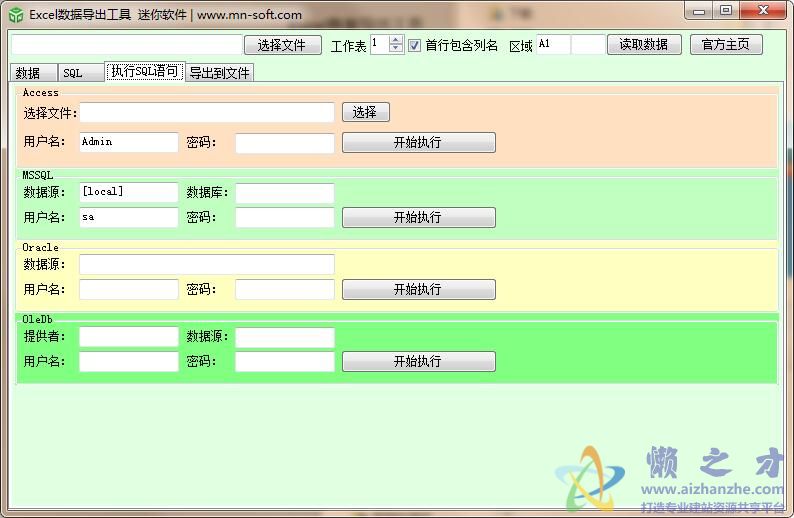
Task: Click the MSSQL 密码 field
Action: coord(285,217)
